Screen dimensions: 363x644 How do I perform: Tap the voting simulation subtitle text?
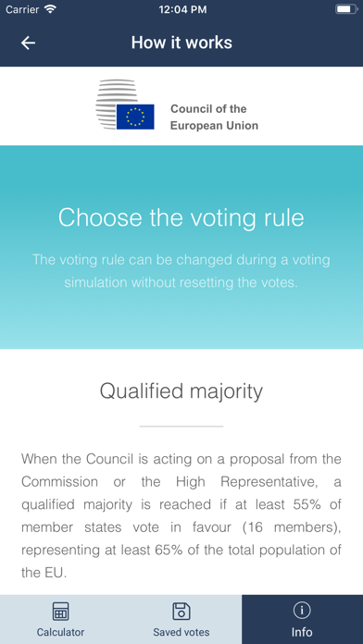pyautogui.click(x=181, y=271)
